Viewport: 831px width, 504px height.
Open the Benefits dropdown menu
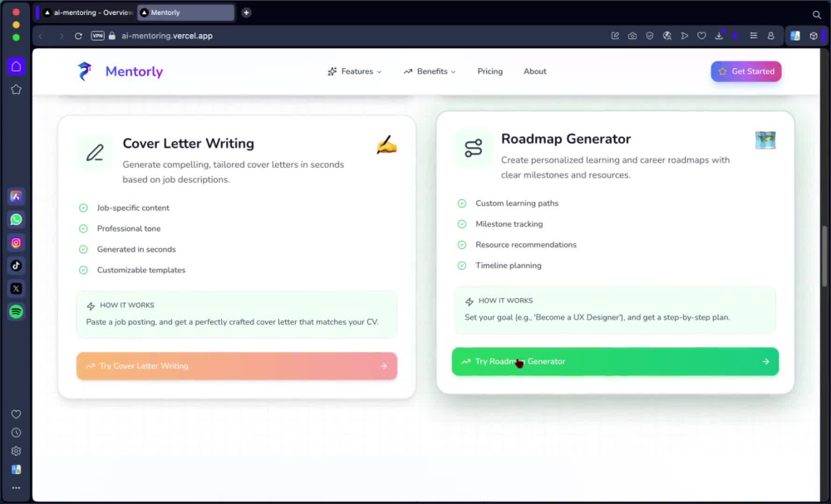(430, 71)
